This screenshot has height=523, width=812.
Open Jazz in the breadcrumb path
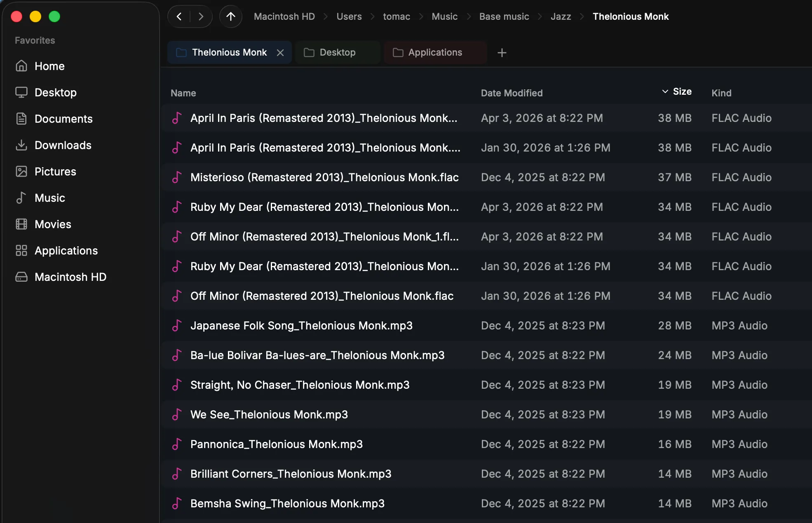[561, 16]
